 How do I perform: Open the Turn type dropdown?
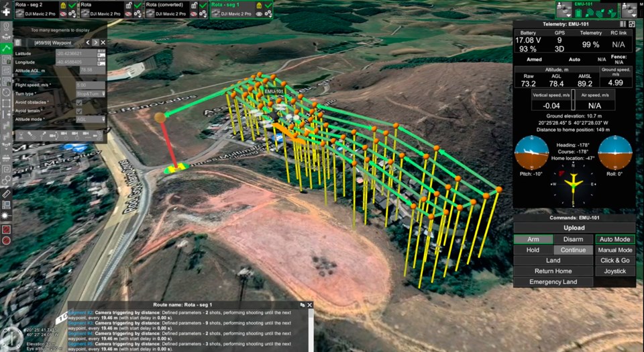coord(90,94)
